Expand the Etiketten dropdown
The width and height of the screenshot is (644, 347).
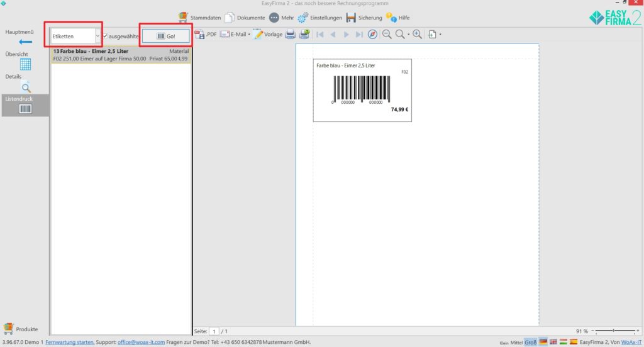(97, 36)
